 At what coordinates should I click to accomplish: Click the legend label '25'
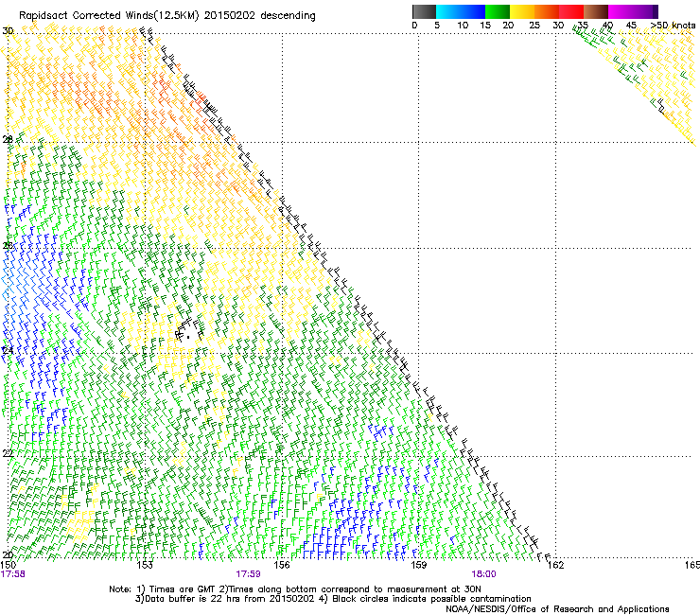point(534,26)
